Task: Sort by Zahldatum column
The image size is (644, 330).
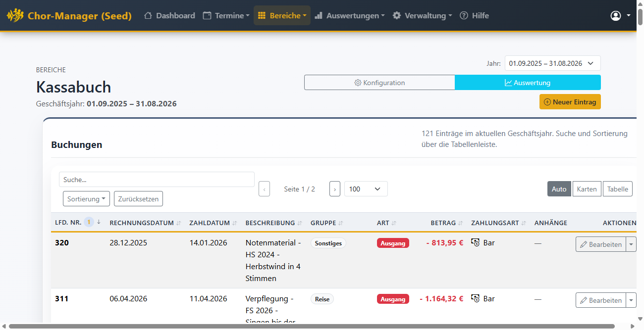Action: click(x=213, y=223)
